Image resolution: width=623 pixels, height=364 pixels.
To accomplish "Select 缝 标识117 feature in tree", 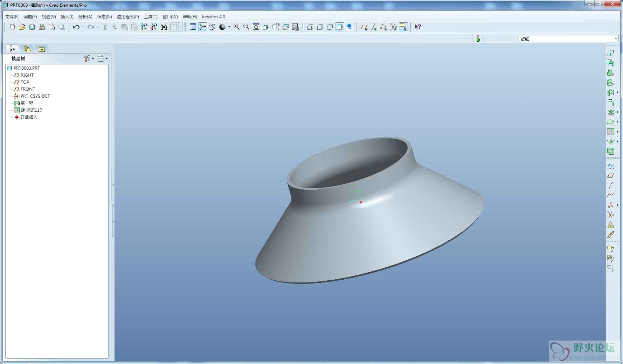I will coord(28,110).
